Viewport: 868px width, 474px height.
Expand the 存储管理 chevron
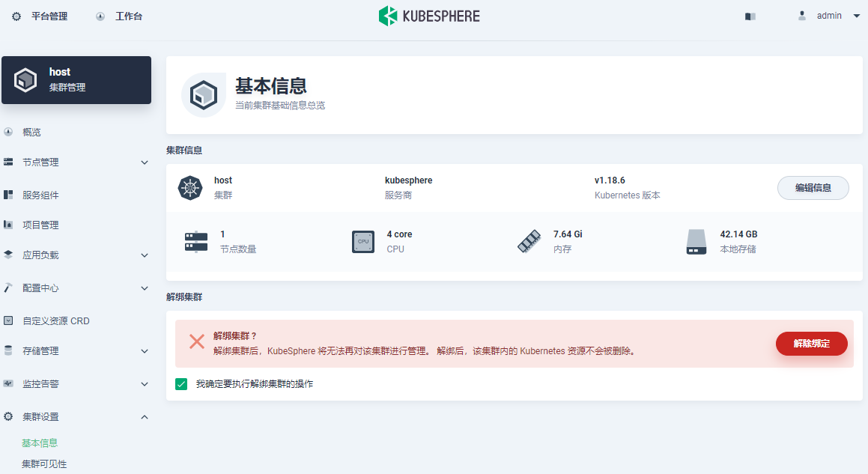coord(145,351)
